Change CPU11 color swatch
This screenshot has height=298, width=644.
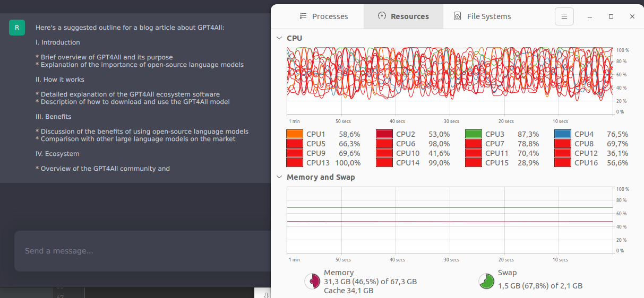coord(474,153)
